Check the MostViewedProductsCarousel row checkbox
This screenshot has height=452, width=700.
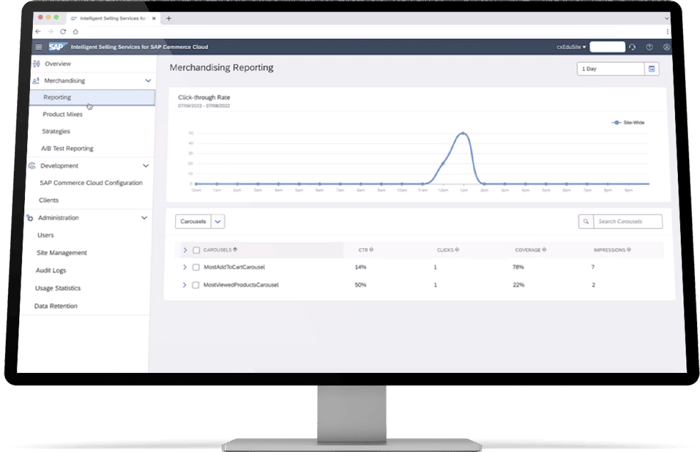(196, 285)
